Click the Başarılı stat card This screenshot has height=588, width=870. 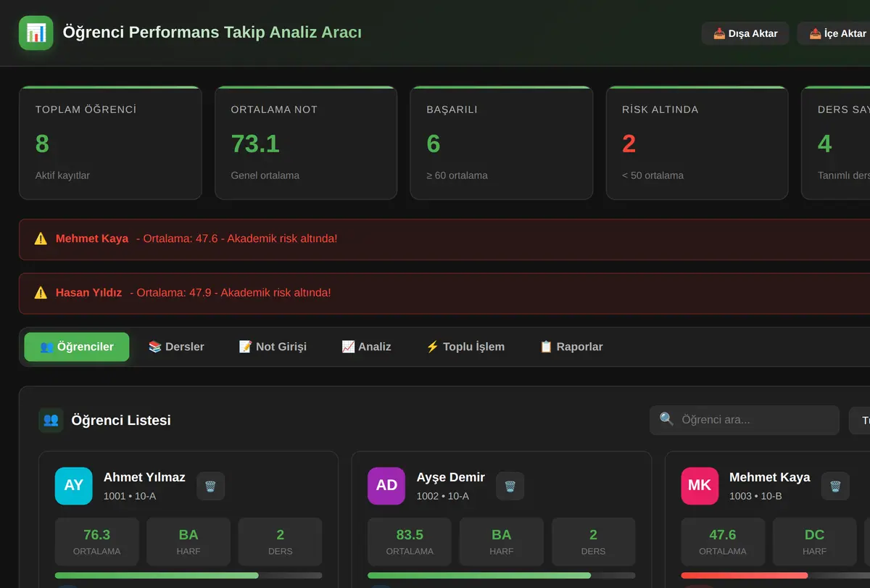(502, 143)
